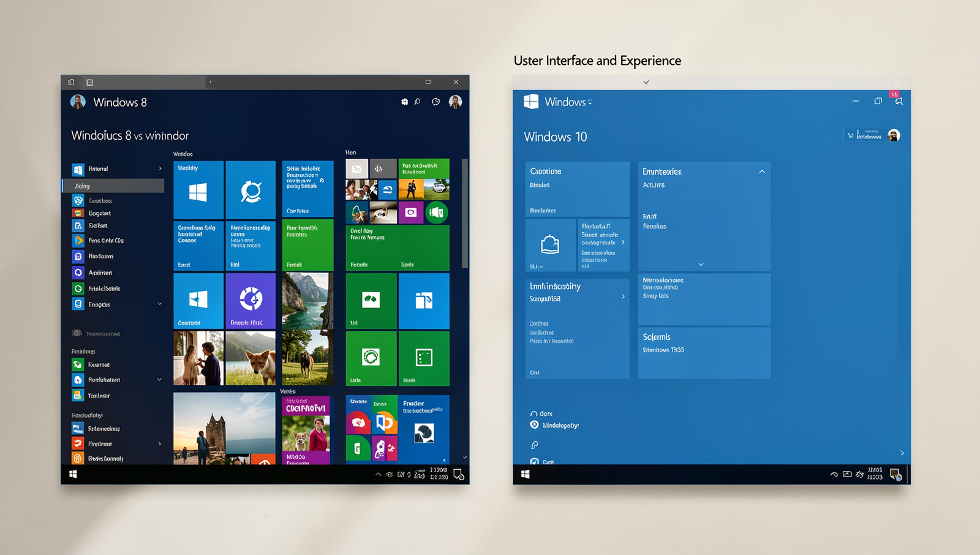Select Hisrloews in the Windows 8 sidebar
Image resolution: width=980 pixels, height=555 pixels.
click(x=101, y=256)
